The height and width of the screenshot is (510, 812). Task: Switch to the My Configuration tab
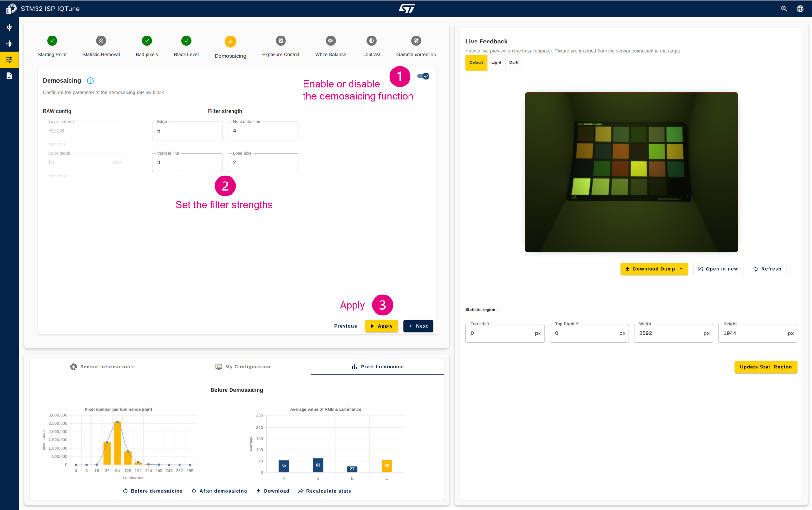(x=243, y=367)
